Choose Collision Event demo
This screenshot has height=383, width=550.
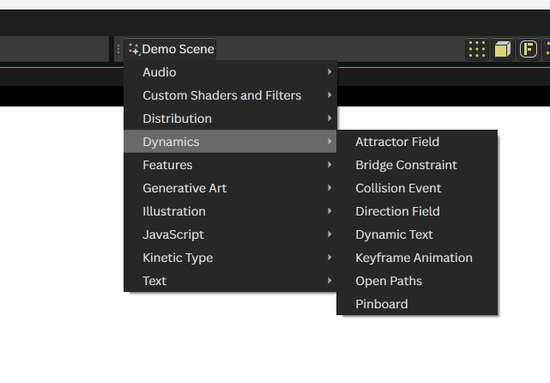tap(417, 188)
